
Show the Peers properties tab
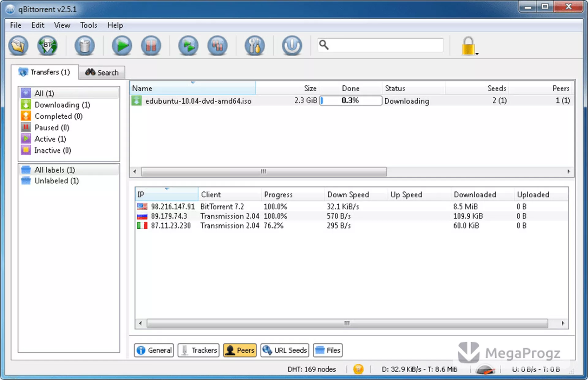click(240, 350)
